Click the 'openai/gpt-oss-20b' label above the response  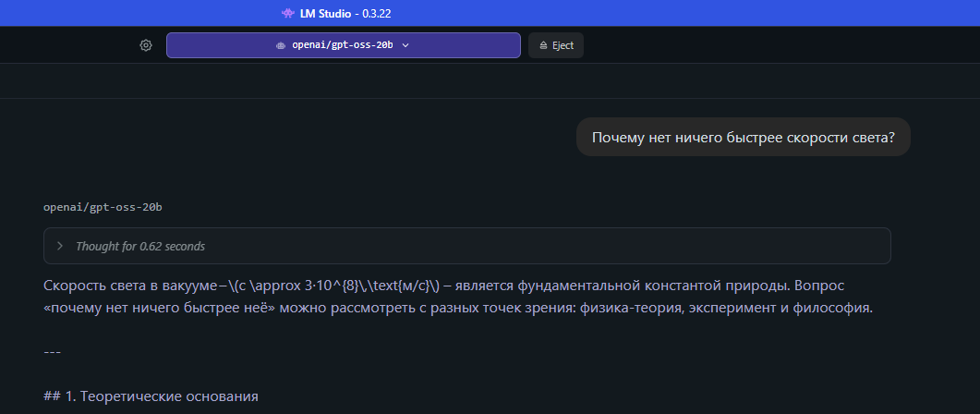103,207
